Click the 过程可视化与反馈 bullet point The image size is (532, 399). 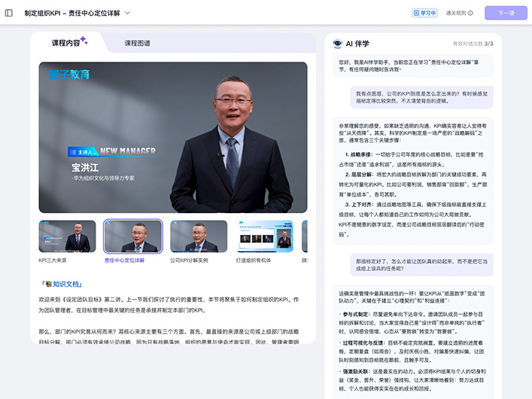click(412, 351)
